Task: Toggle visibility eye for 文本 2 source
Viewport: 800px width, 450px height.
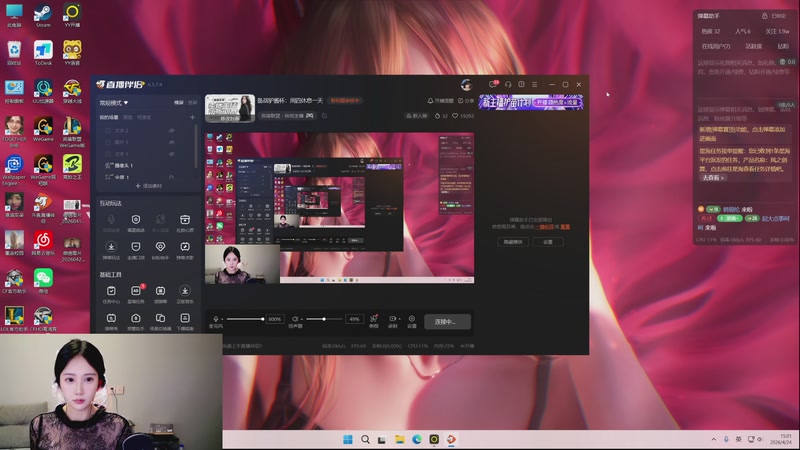Action: click(x=172, y=131)
